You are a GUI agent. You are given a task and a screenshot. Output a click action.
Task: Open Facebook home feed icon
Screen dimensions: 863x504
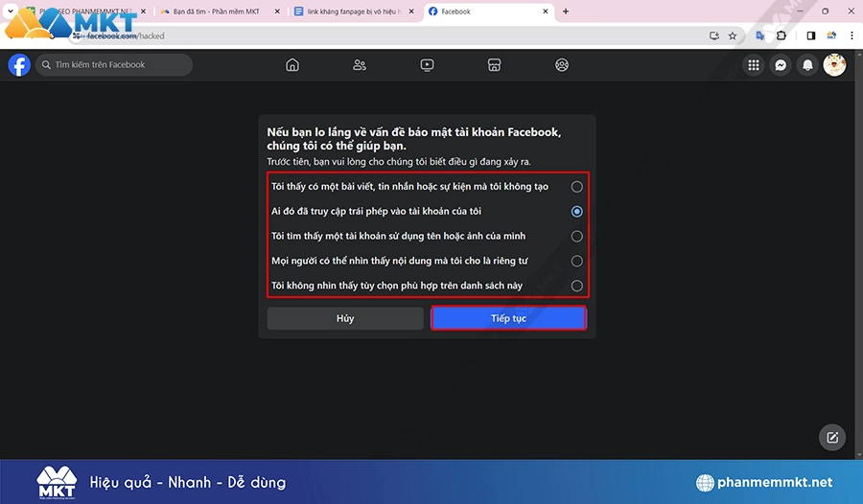pyautogui.click(x=292, y=65)
